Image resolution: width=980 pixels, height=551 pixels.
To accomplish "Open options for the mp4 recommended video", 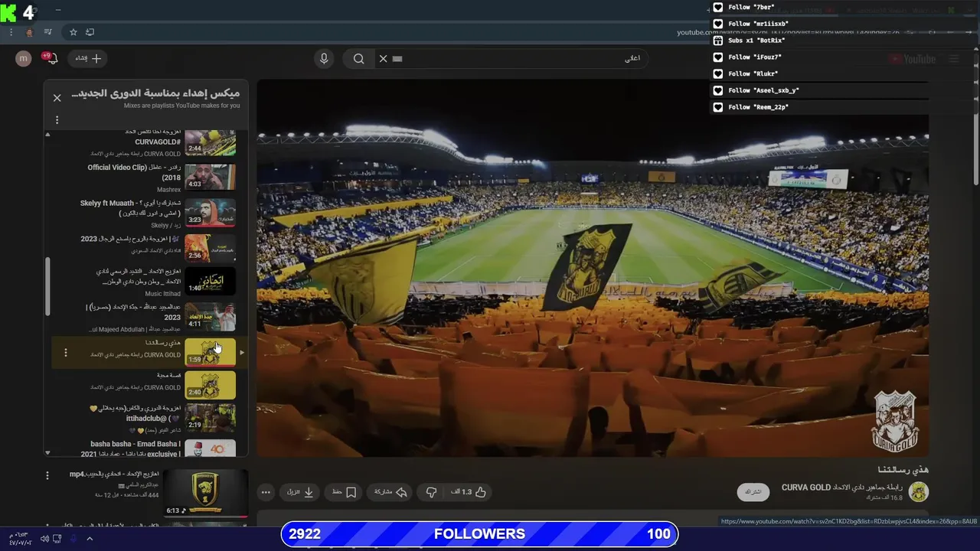I will (47, 475).
